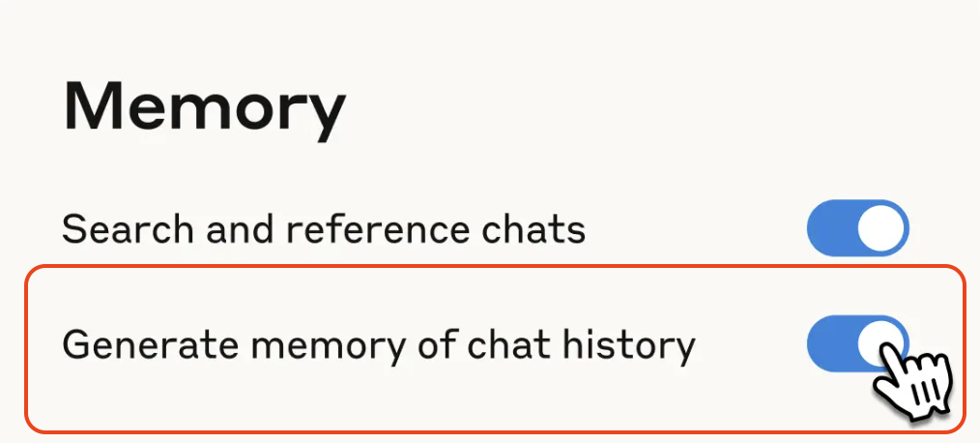This screenshot has width=980, height=443.
Task: Switch off the first Memory setting toggle
Action: coord(857,227)
